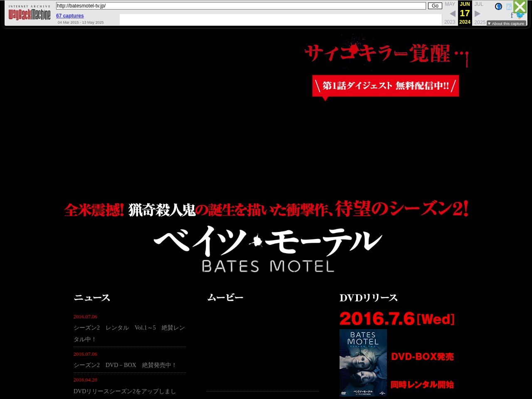Open the DVDリリースシーズン2をアップ news item
Viewport: 532px width, 399px height.
pyautogui.click(x=125, y=391)
